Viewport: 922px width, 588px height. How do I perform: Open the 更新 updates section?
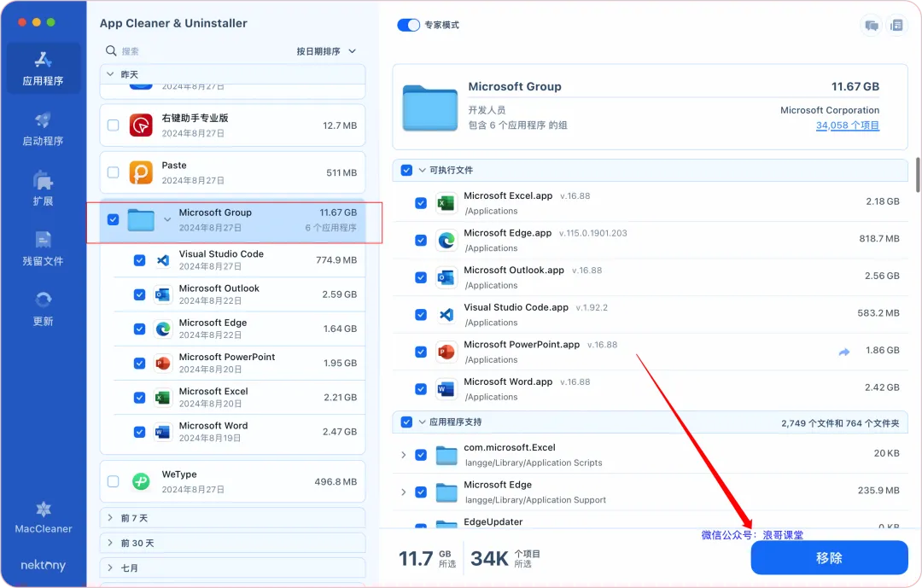point(43,309)
